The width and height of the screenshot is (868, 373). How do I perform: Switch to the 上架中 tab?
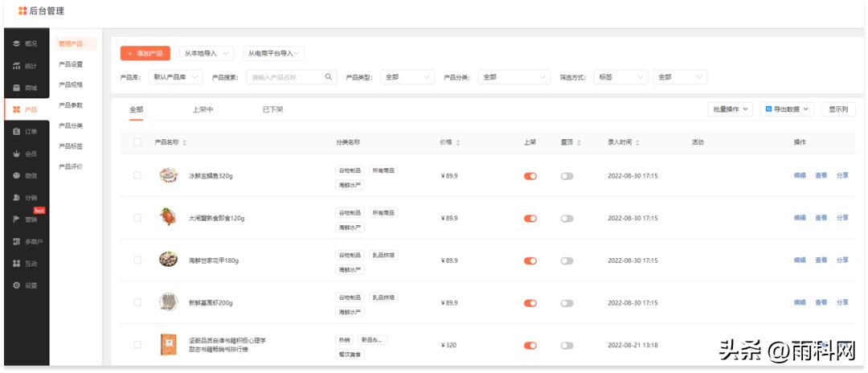coord(203,109)
